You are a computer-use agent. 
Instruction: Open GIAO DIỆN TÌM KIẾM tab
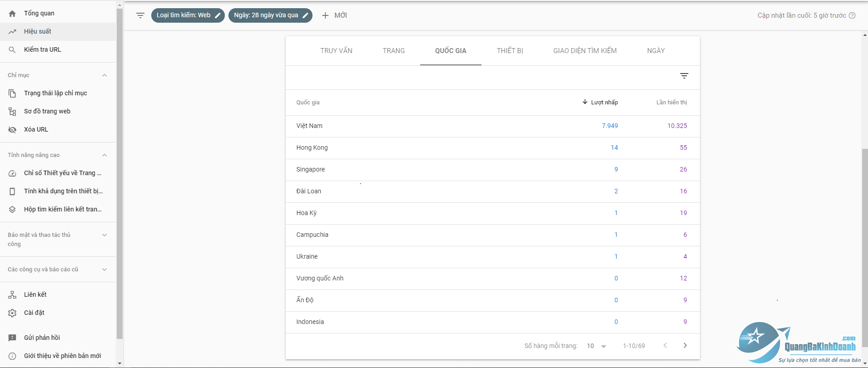click(585, 51)
